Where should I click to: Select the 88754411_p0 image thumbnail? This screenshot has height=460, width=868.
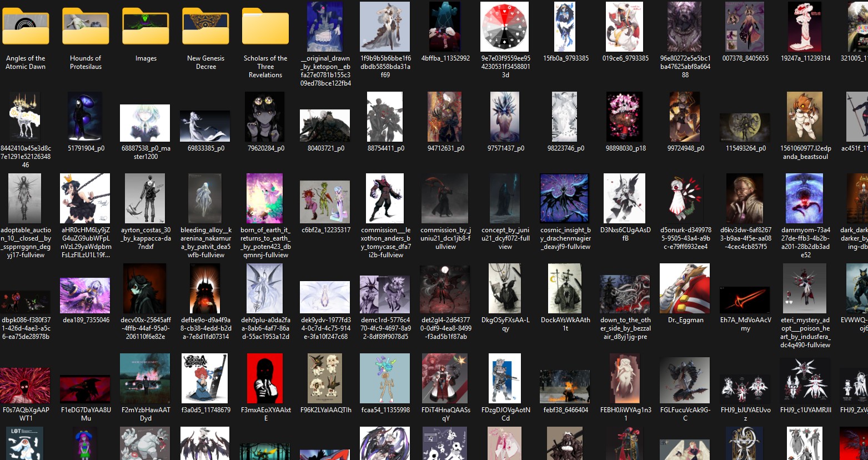coord(385,117)
